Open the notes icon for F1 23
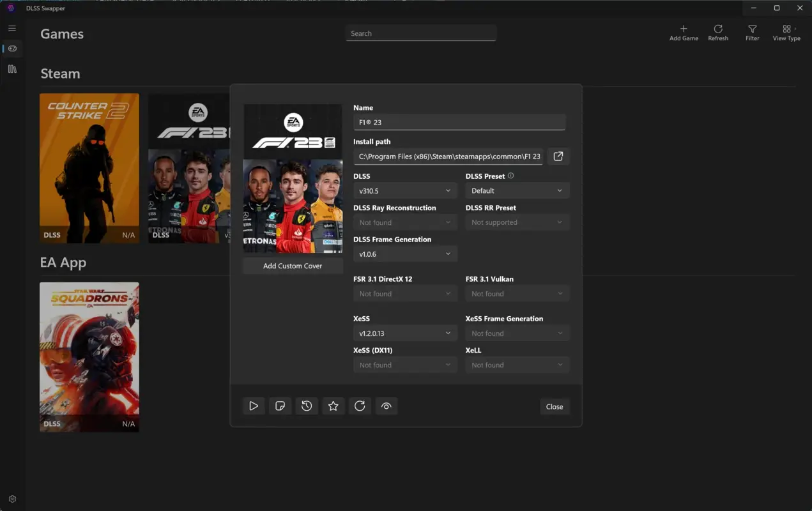This screenshot has width=812, height=511. coord(280,406)
